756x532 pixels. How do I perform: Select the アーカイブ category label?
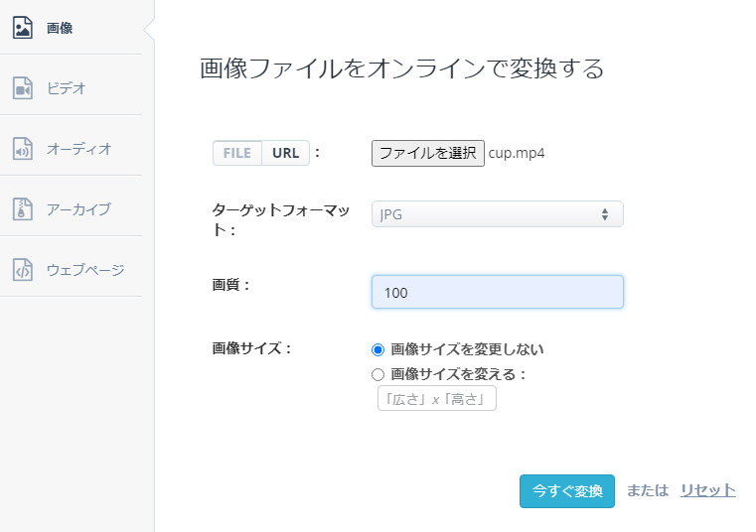point(78,209)
